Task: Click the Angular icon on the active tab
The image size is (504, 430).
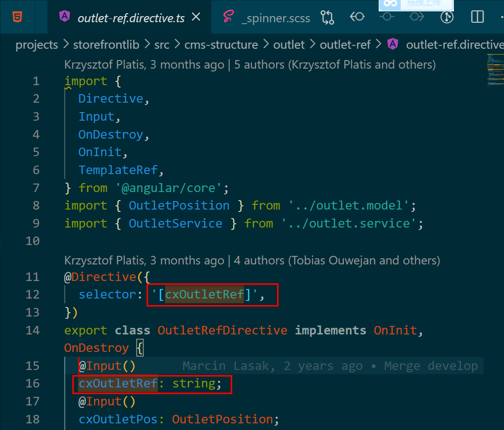Action: (65, 16)
